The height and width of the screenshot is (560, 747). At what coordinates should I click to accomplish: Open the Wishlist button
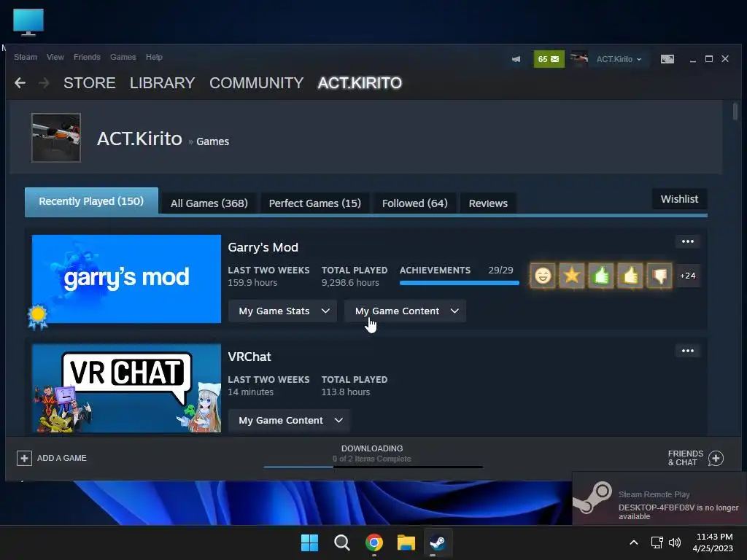679,199
